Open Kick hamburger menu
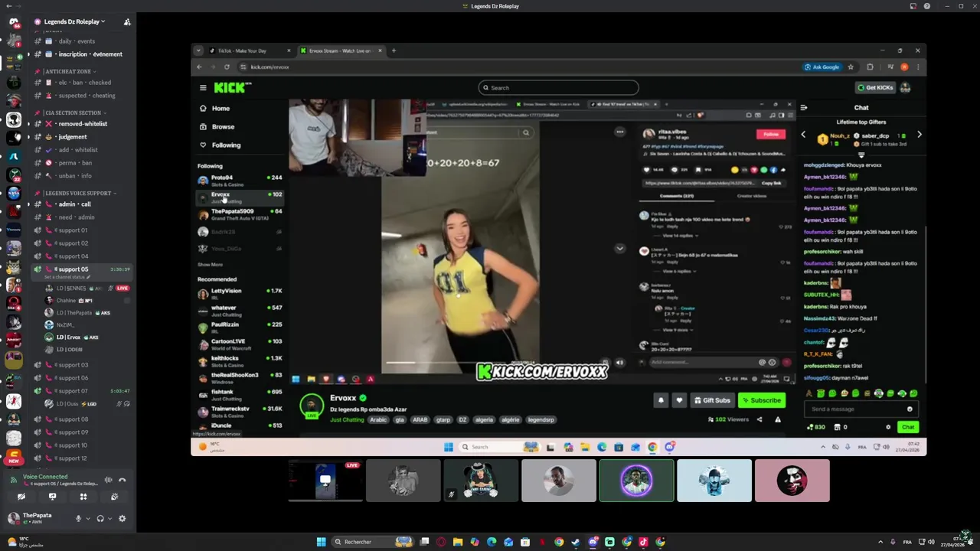 [x=203, y=88]
